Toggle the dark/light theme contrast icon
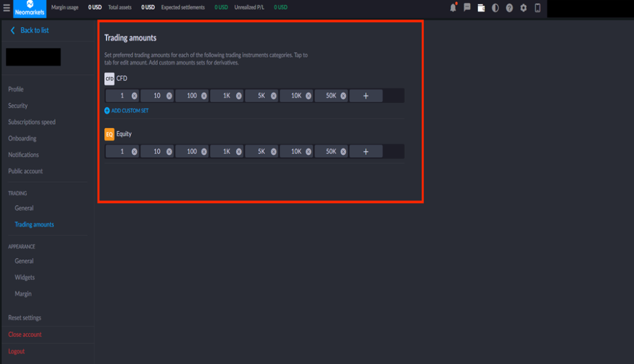 point(495,8)
